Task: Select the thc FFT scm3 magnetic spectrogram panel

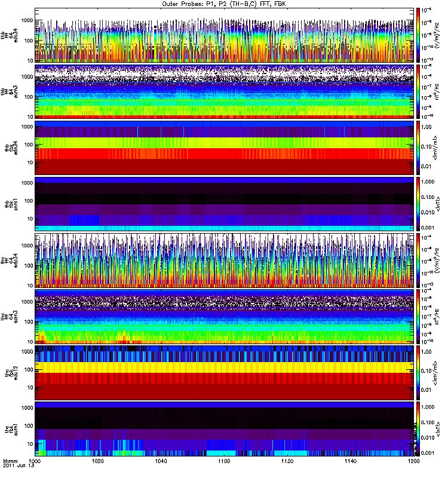Action: click(x=224, y=317)
